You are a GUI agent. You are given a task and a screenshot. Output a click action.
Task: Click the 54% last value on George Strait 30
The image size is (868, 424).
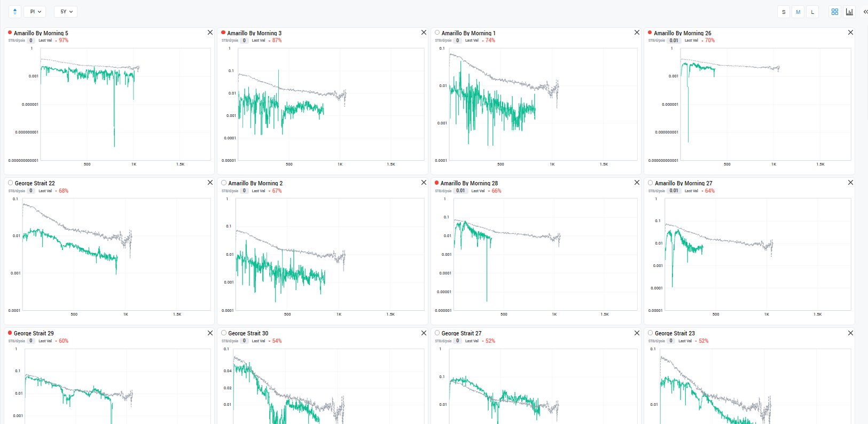(x=277, y=341)
